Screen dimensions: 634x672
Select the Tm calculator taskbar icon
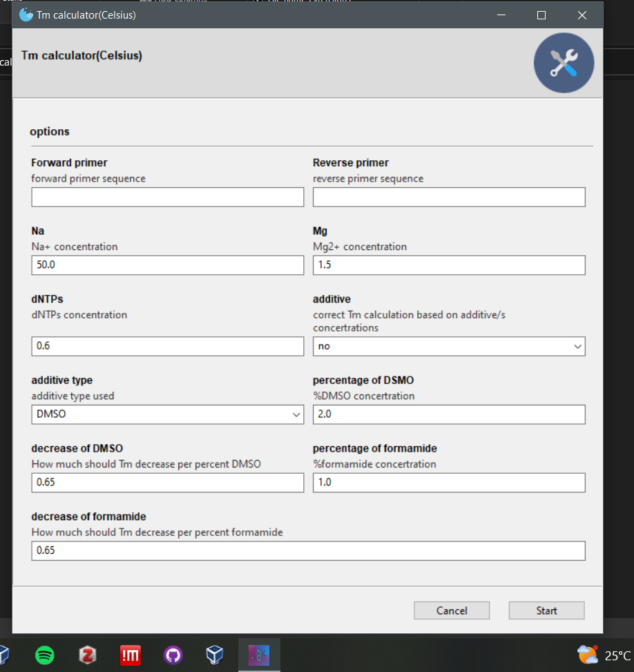pos(259,655)
